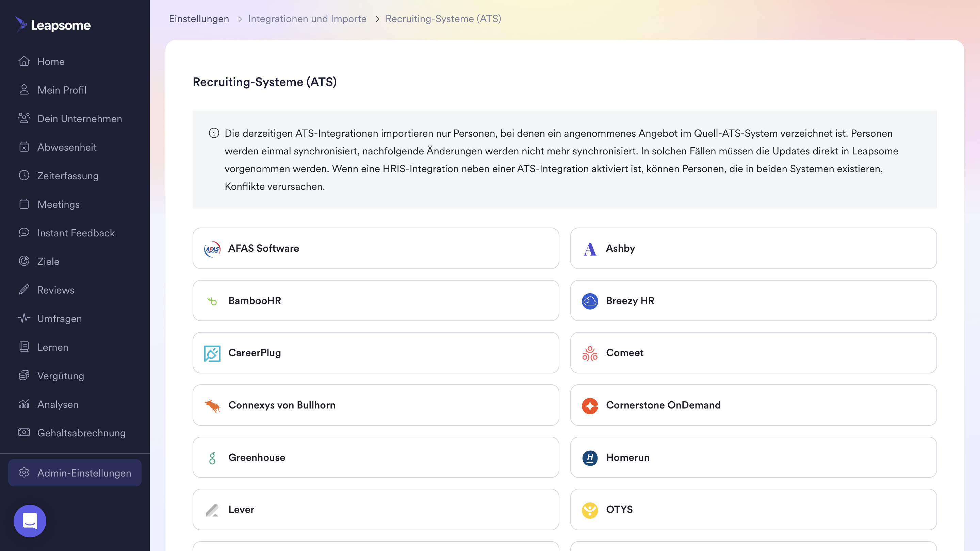
Task: Navigate to Einstellungen breadcrumb
Action: point(199,19)
